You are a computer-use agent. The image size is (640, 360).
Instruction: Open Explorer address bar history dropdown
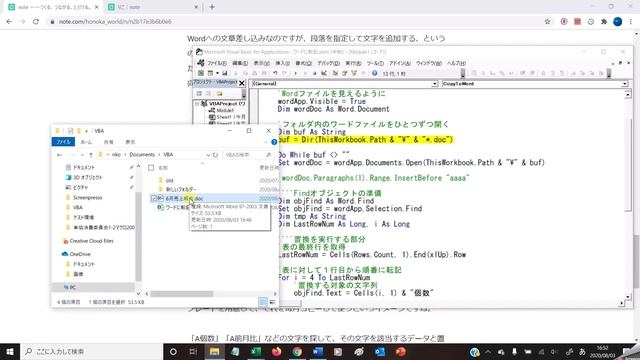pyautogui.click(x=208, y=155)
